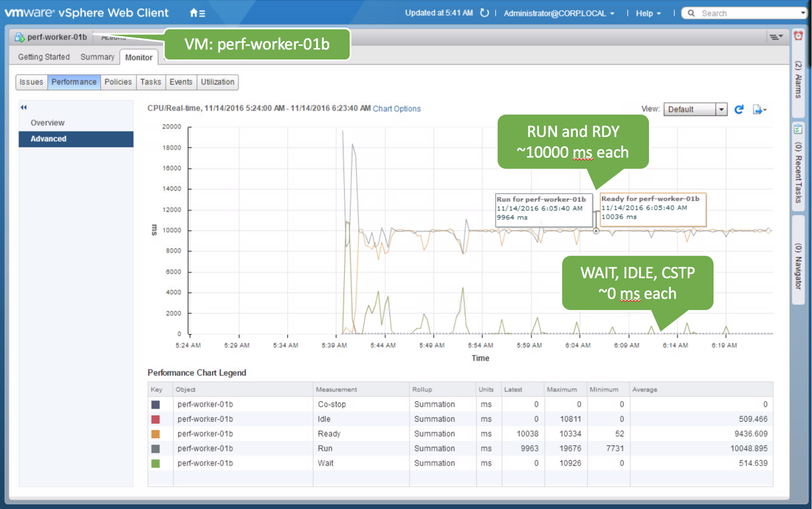This screenshot has height=509, width=812.
Task: Click the Chart Options link
Action: (396, 108)
